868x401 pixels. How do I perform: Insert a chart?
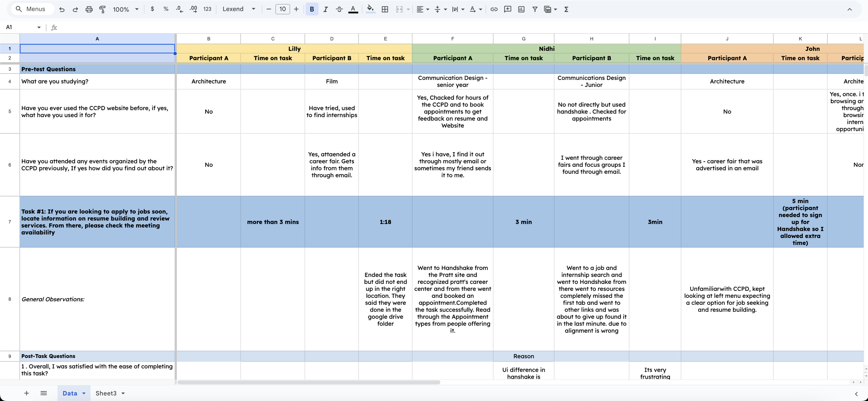tap(521, 9)
